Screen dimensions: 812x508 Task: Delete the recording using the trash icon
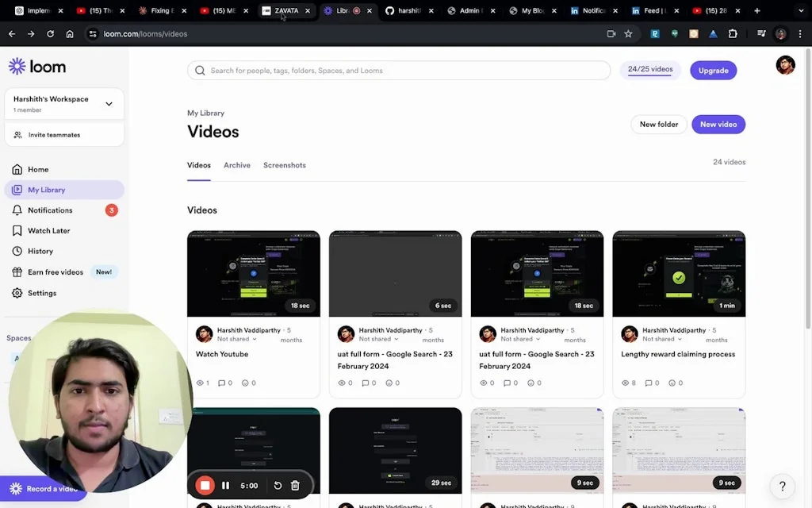click(295, 485)
